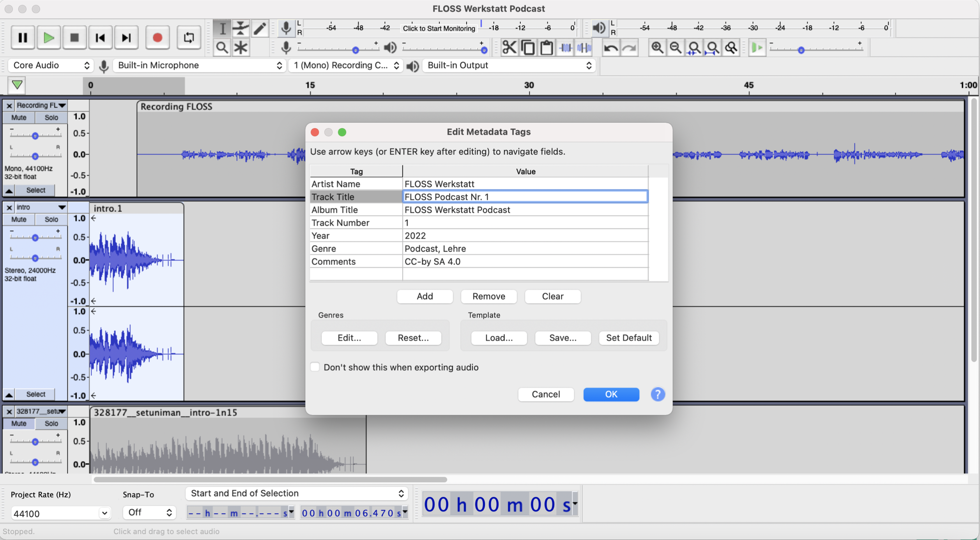
Task: Open the Recording FLOSS track menu dropdown
Action: (x=41, y=106)
